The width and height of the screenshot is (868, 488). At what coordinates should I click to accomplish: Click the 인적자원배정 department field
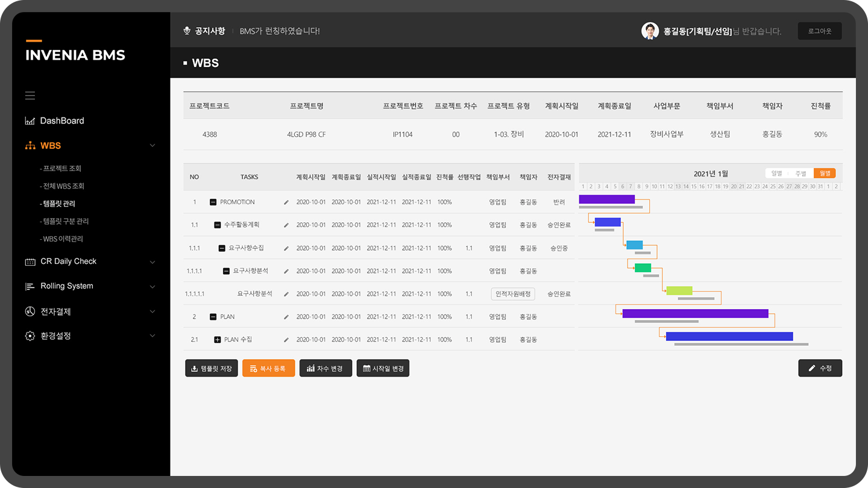pos(513,294)
